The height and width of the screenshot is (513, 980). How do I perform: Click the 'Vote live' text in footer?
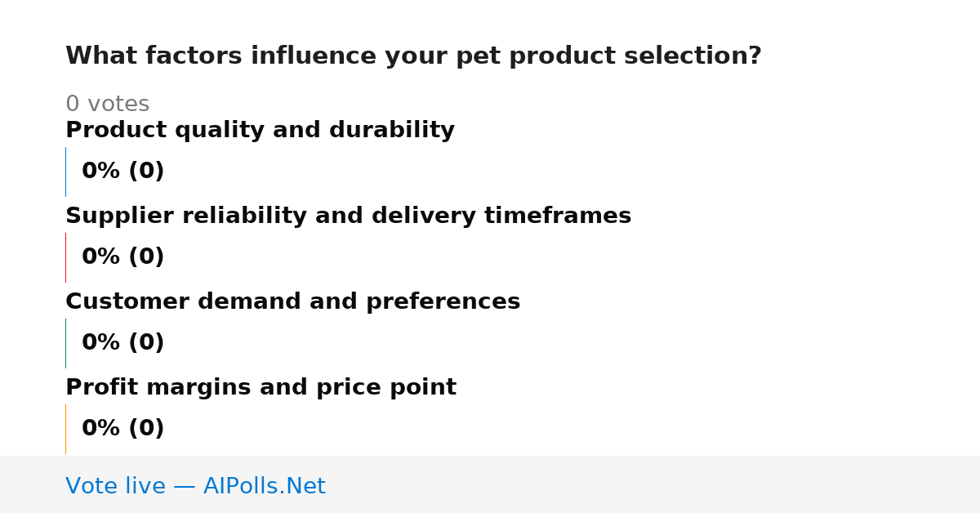115,487
